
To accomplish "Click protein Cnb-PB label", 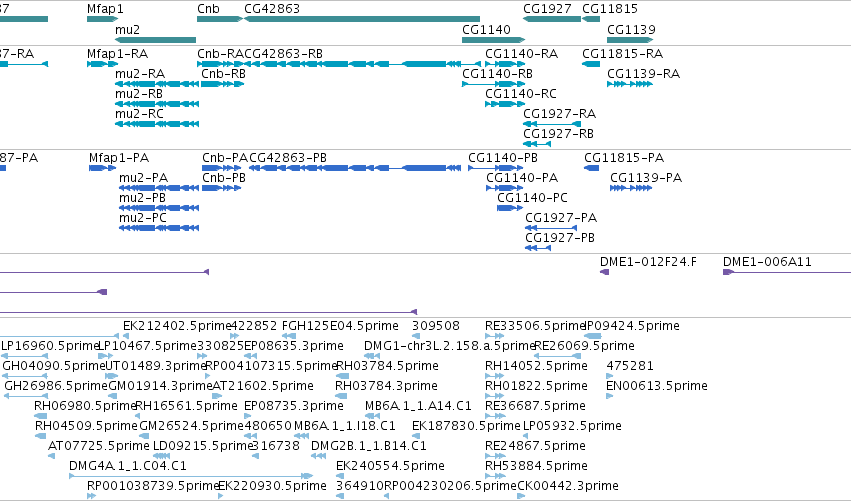I will (x=224, y=178).
